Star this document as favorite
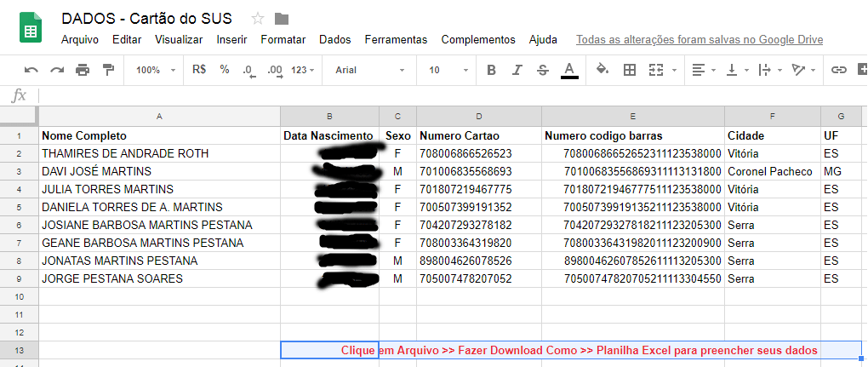Viewport: 868px width, 367px height. (x=258, y=20)
